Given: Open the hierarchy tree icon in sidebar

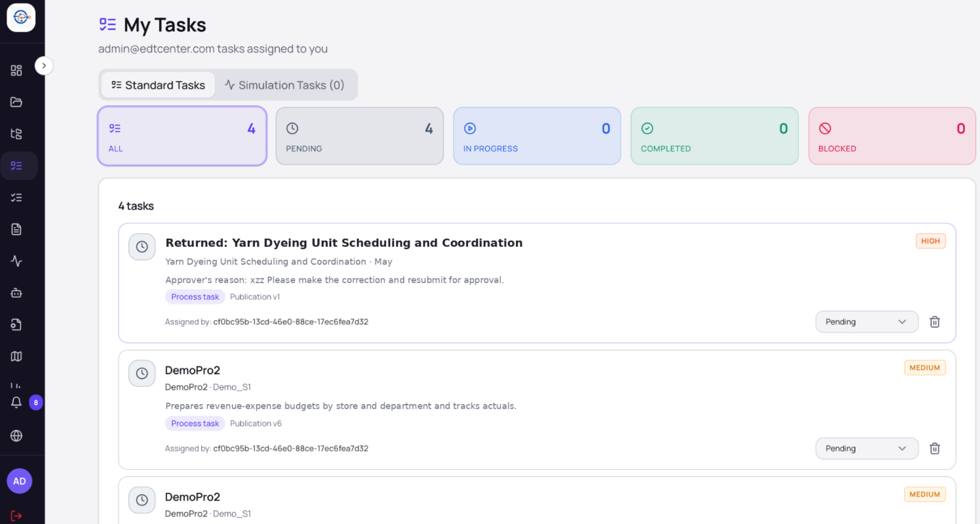Looking at the screenshot, I should (16, 134).
